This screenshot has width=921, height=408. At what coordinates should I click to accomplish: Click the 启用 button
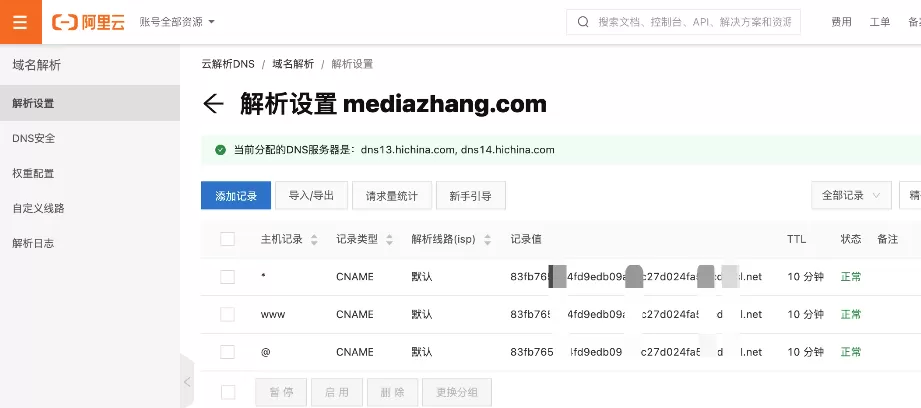[337, 392]
